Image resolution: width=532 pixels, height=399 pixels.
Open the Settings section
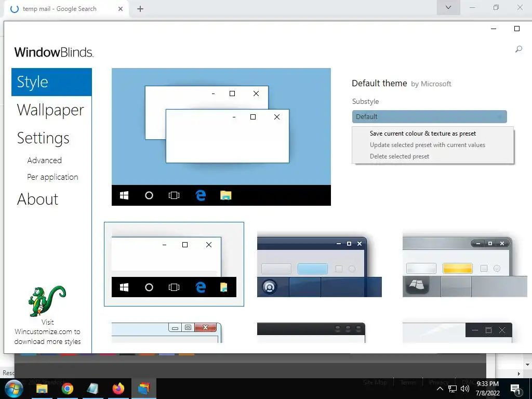pyautogui.click(x=43, y=138)
